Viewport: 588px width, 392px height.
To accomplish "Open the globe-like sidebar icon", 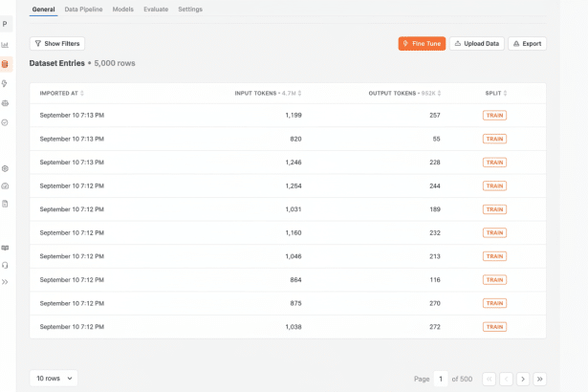I will (x=5, y=103).
